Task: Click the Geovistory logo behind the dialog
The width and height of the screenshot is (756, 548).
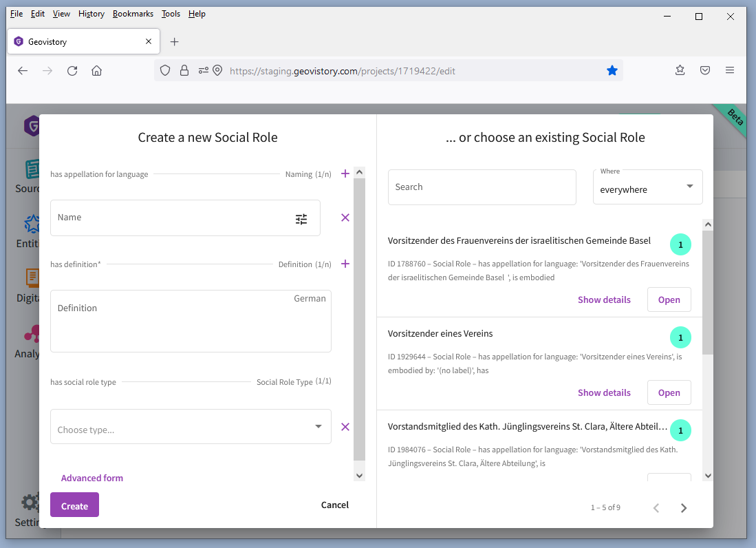Action: click(x=32, y=126)
